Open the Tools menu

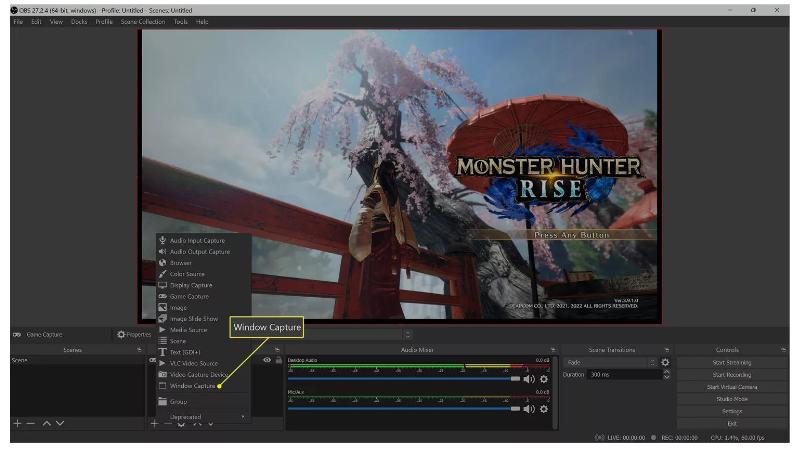pos(181,22)
